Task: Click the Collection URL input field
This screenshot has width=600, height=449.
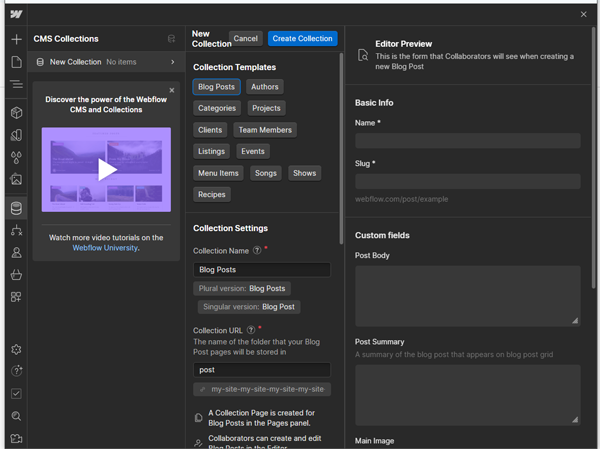Action: pyautogui.click(x=262, y=370)
